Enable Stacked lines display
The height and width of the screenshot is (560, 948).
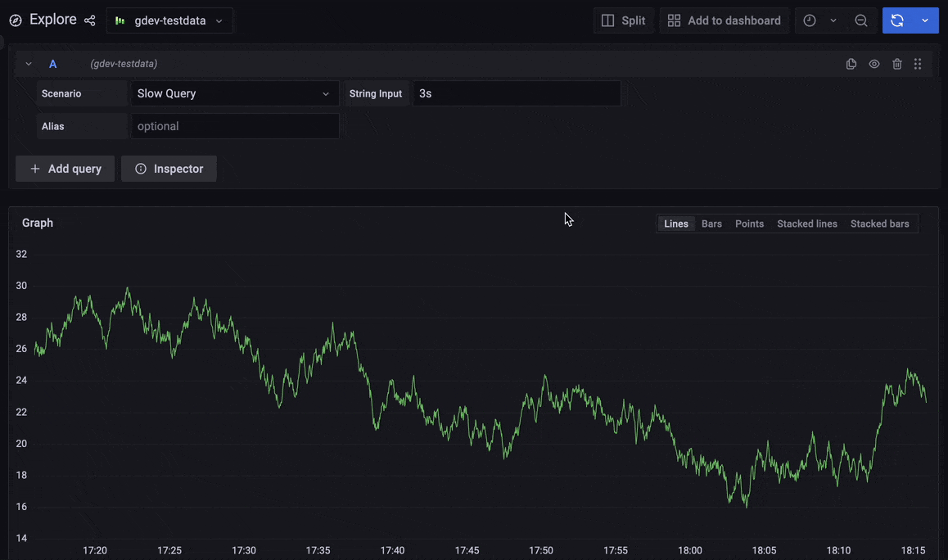click(x=806, y=223)
